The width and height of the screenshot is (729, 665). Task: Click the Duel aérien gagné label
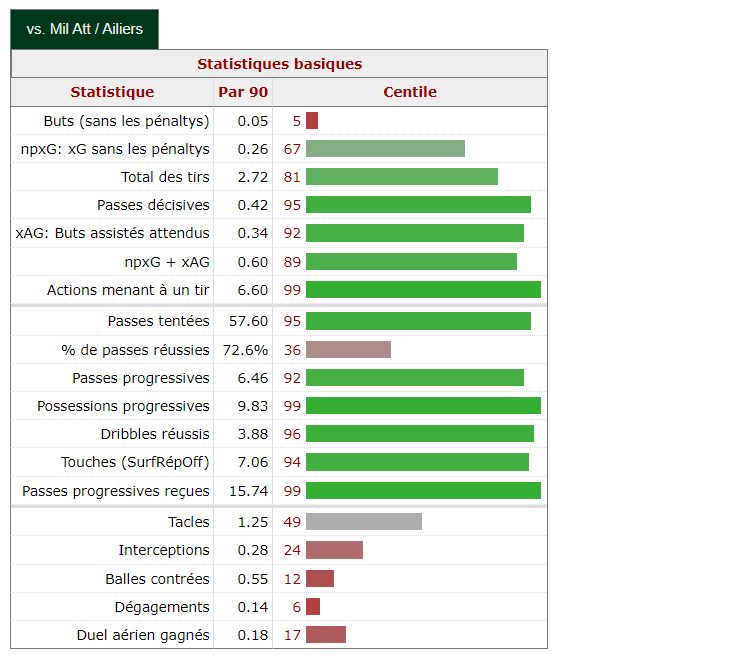143,635
